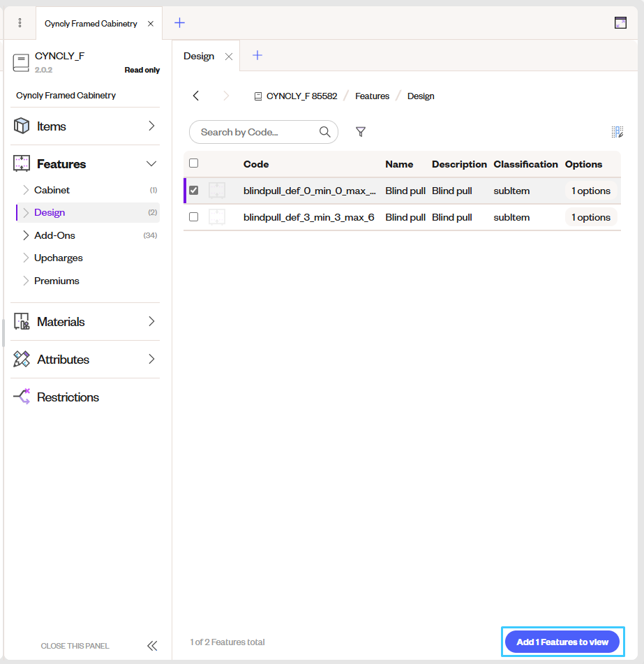Open the Items section icon
This screenshot has height=664, width=644.
click(22, 126)
